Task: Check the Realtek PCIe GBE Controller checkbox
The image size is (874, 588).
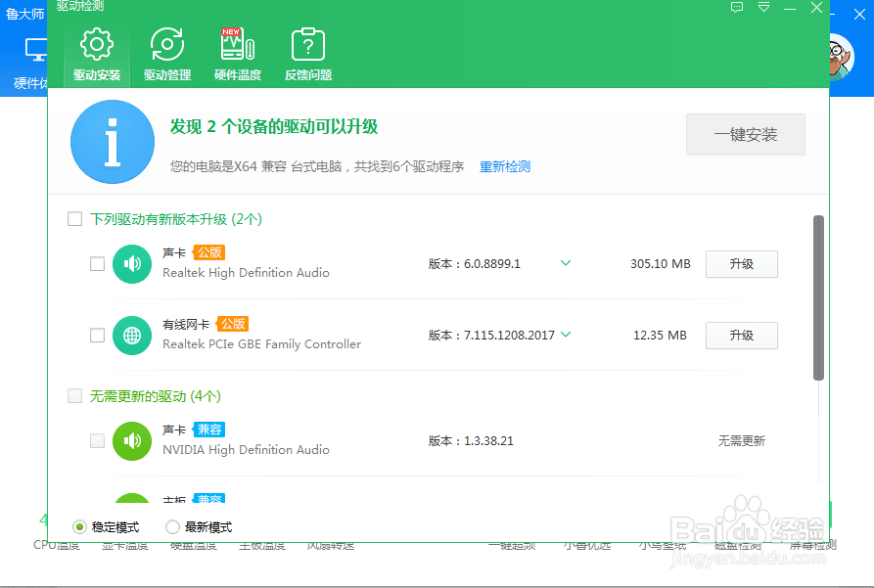Action: 97,335
